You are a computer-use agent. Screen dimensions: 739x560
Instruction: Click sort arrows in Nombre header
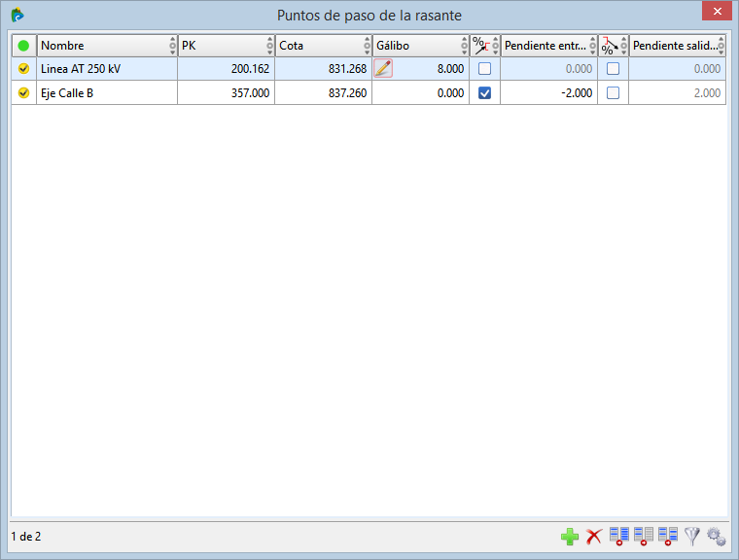172,46
